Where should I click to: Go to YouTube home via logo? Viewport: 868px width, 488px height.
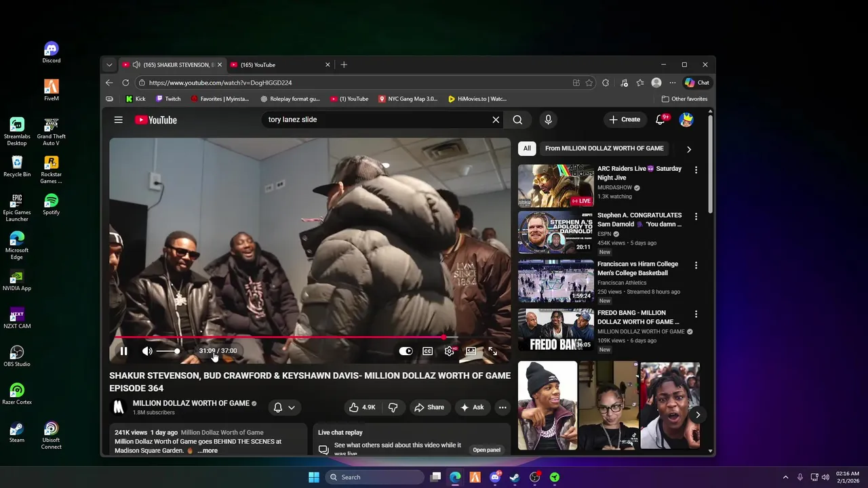click(156, 120)
